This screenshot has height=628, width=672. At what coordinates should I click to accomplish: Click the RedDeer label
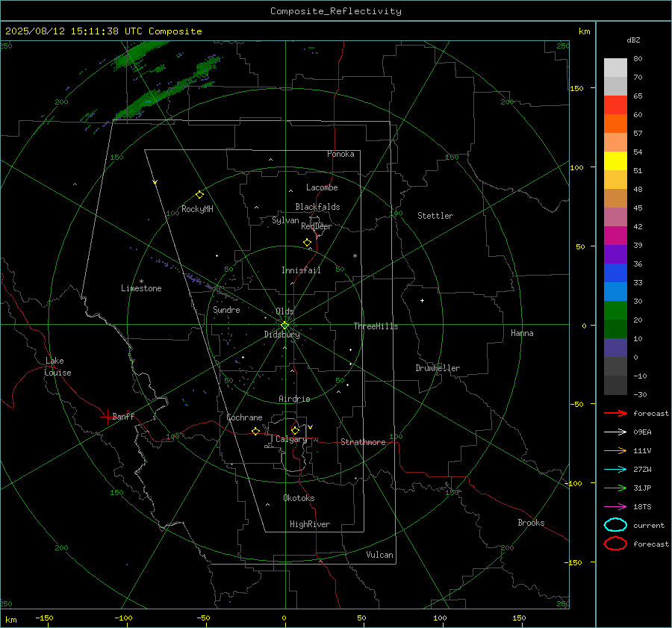[317, 226]
